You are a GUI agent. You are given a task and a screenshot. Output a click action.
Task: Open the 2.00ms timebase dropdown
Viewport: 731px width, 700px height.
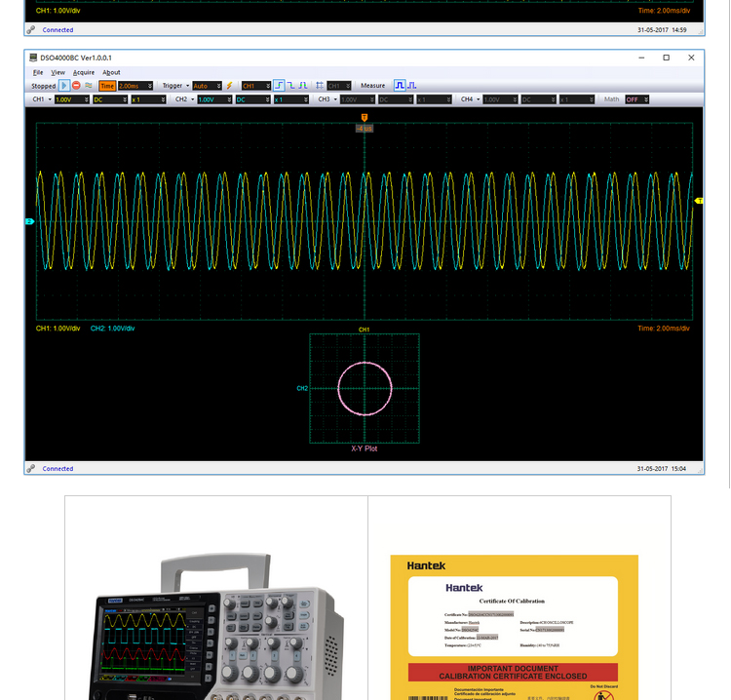(135, 86)
